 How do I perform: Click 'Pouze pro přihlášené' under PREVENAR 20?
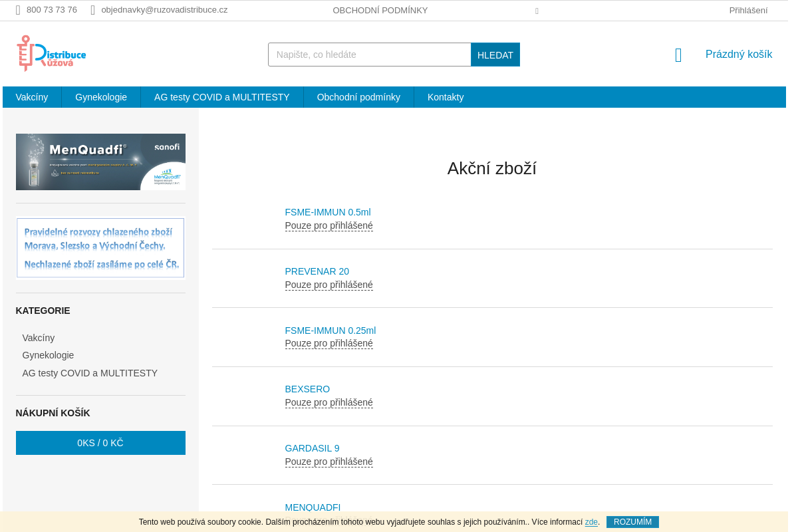[x=329, y=285]
